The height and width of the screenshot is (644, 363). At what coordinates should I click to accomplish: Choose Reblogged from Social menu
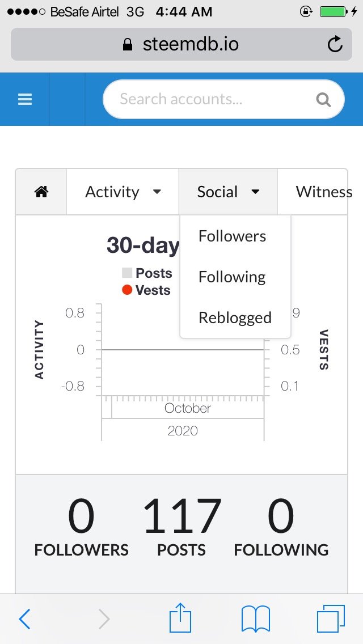(235, 317)
